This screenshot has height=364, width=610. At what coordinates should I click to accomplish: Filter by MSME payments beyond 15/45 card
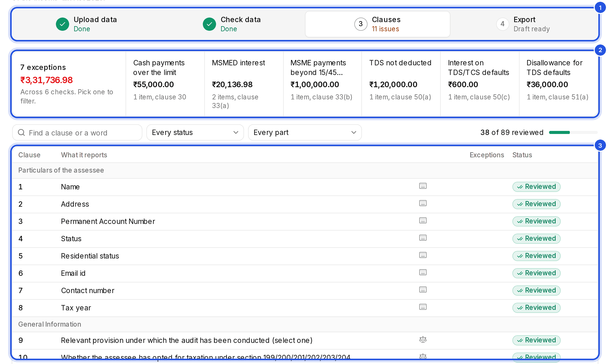(323, 84)
